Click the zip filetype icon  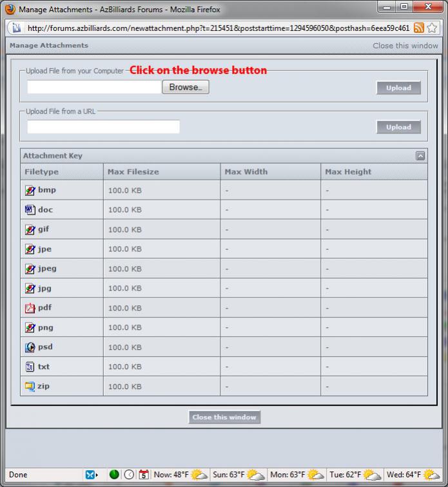pyautogui.click(x=30, y=387)
